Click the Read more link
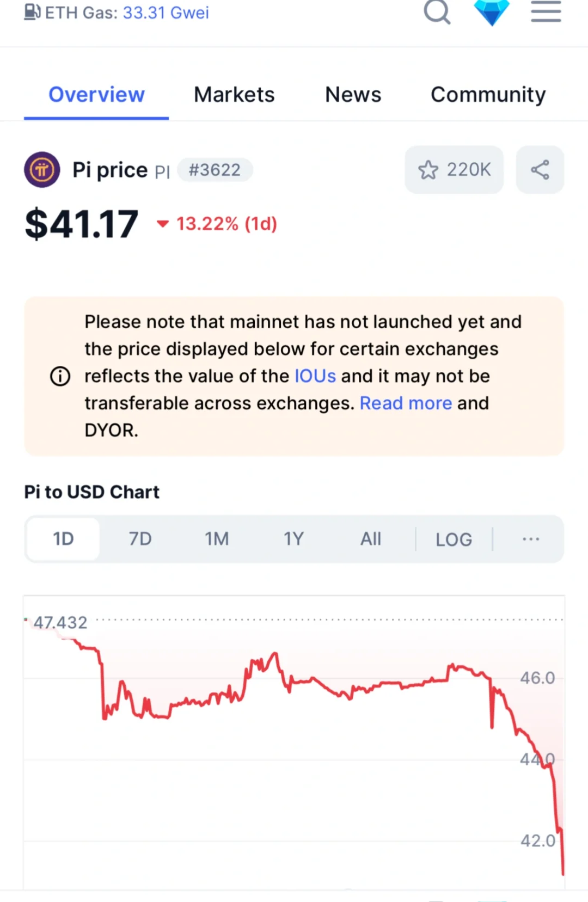Screen dimensions: 588x902 [406, 403]
